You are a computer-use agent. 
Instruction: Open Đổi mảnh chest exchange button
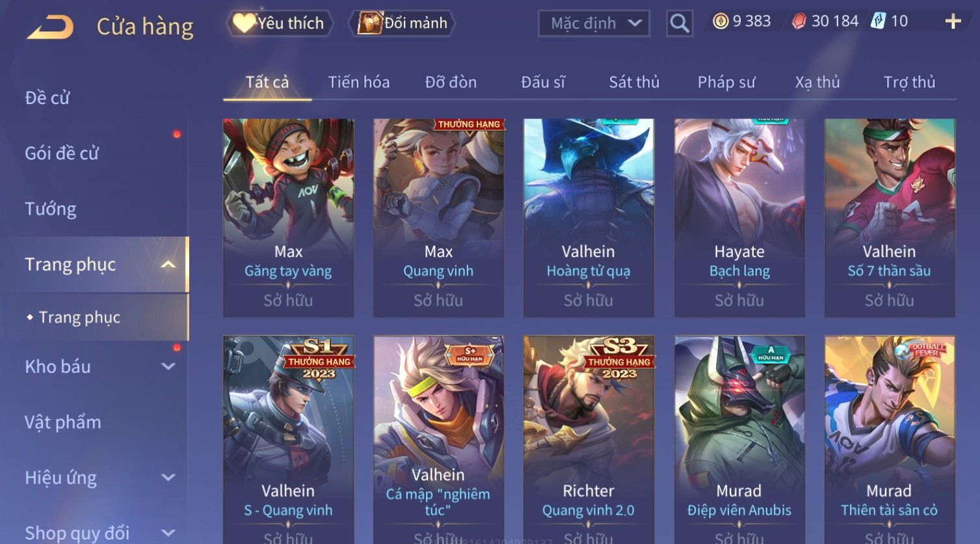tap(402, 23)
